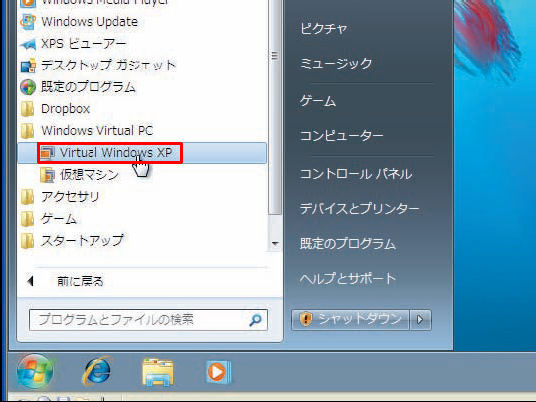The width and height of the screenshot is (536, 402).
Task: Open Windows Explorer folder icon in taskbar
Action: pyautogui.click(x=158, y=372)
